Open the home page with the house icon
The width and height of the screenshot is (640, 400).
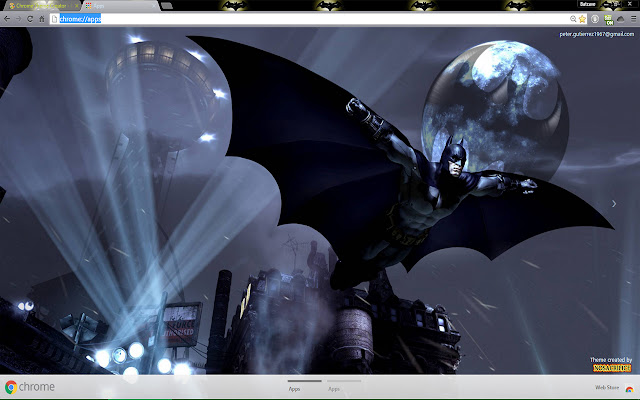pyautogui.click(x=42, y=19)
